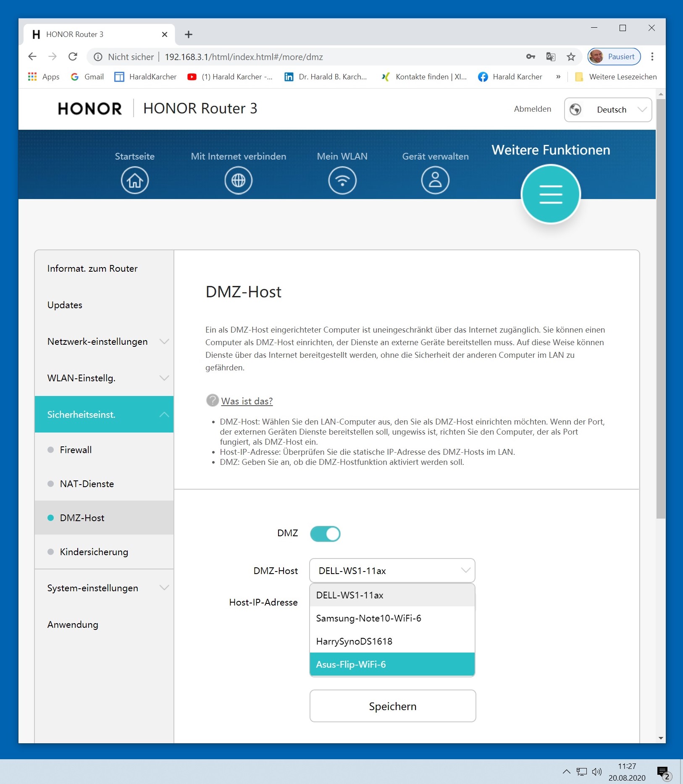Close the HONOR Router 3 tab
This screenshot has width=683, height=784.
[x=165, y=34]
